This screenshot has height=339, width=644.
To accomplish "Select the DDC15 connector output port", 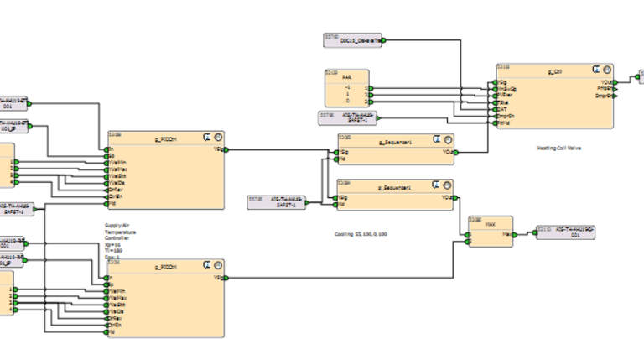I will tap(383, 40).
